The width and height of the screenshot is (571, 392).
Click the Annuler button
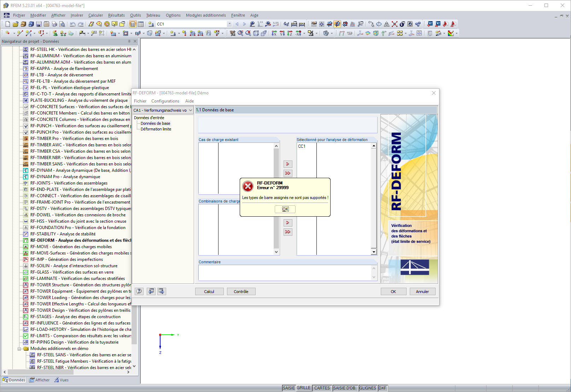[x=423, y=292]
